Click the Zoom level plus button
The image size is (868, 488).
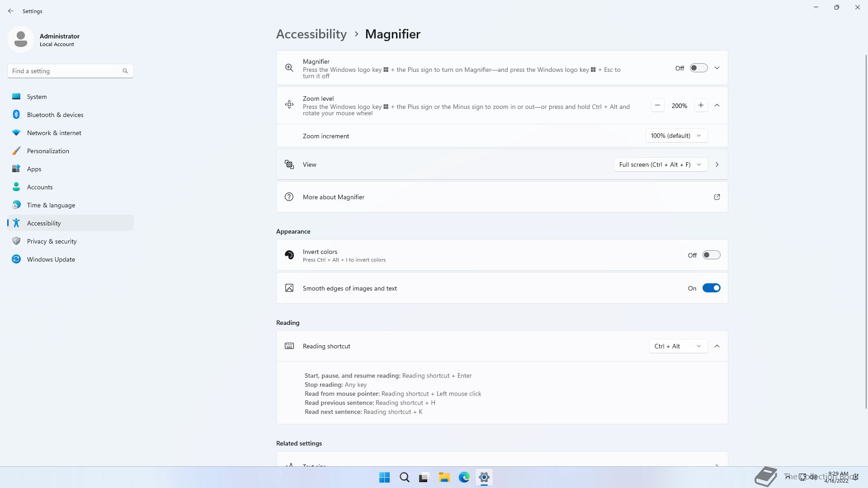coord(701,105)
